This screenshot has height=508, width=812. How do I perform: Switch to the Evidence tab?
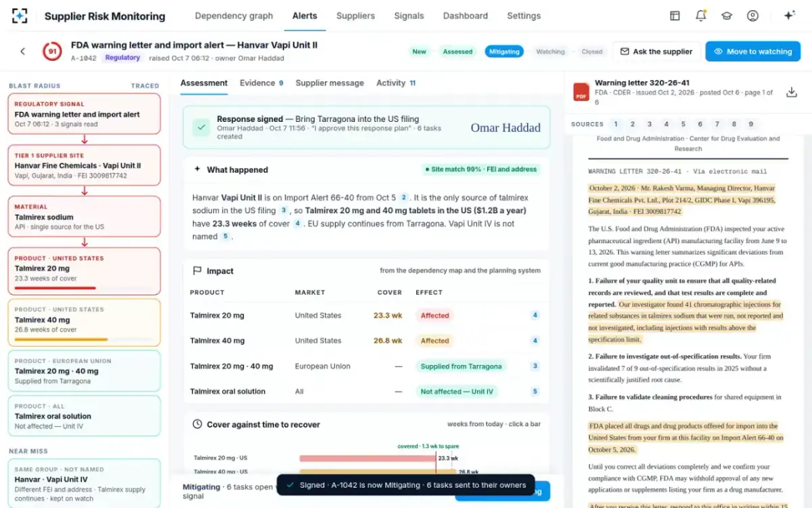[261, 83]
